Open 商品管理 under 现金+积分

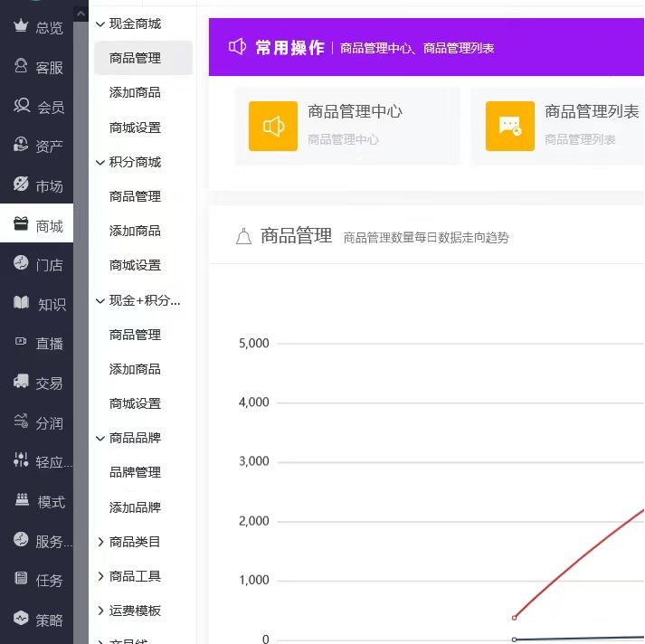point(135,335)
